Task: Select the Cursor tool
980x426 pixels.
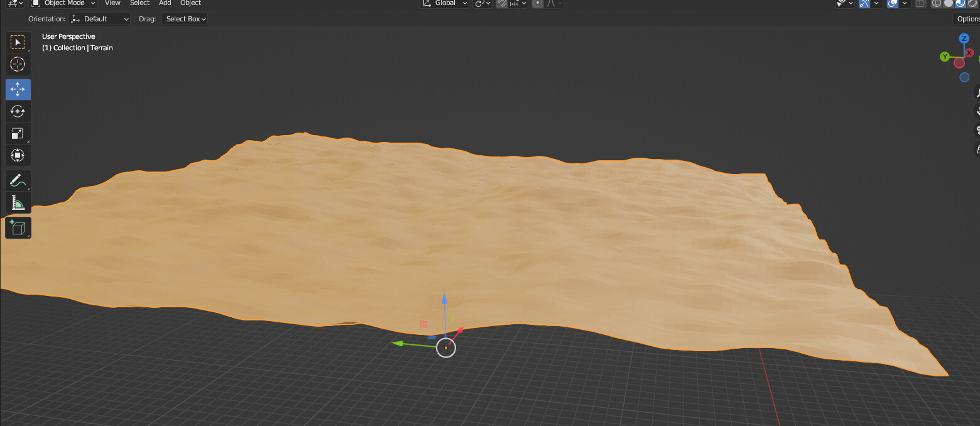Action: (18, 64)
